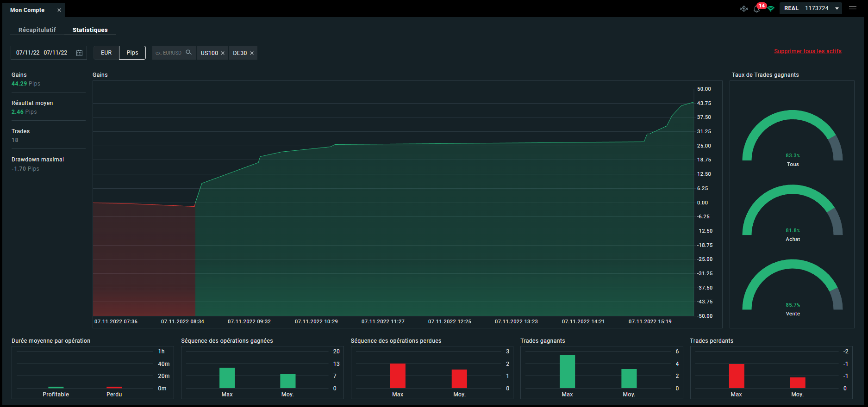
Task: Click the Tous 83.3% gauge
Action: tap(793, 136)
